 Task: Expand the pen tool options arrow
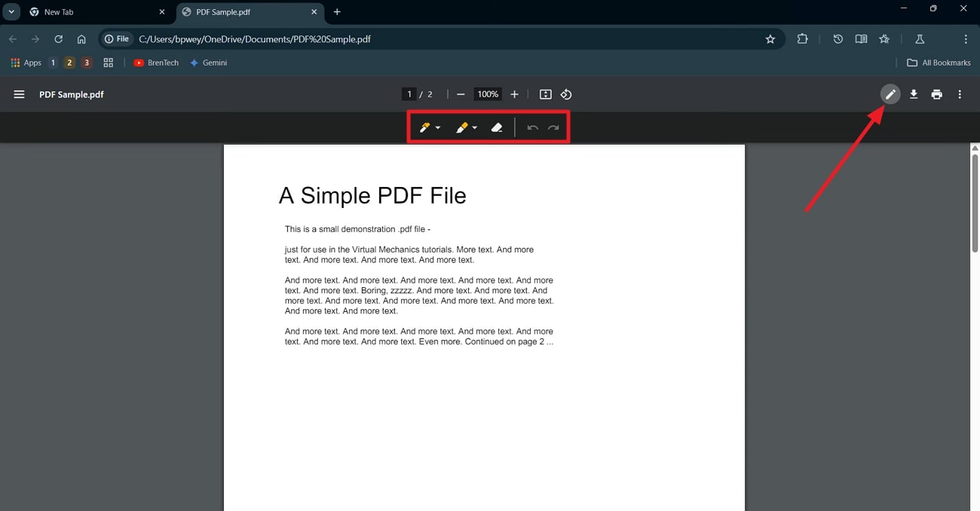(x=438, y=128)
